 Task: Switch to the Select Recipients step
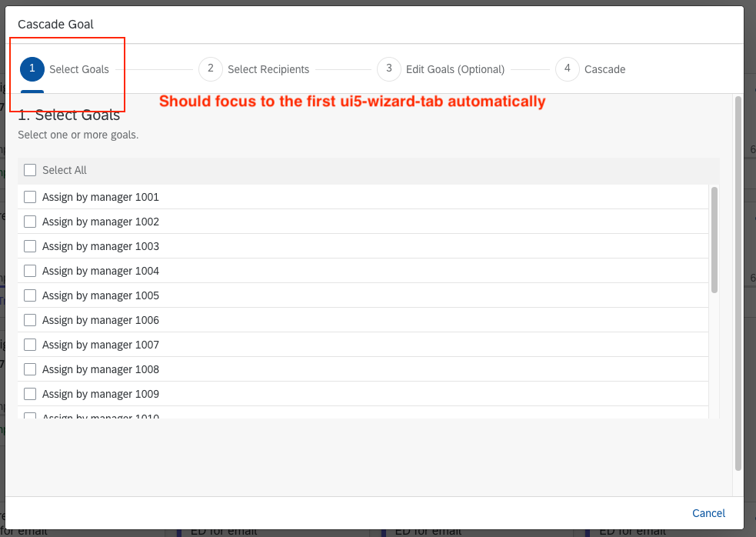(x=268, y=68)
